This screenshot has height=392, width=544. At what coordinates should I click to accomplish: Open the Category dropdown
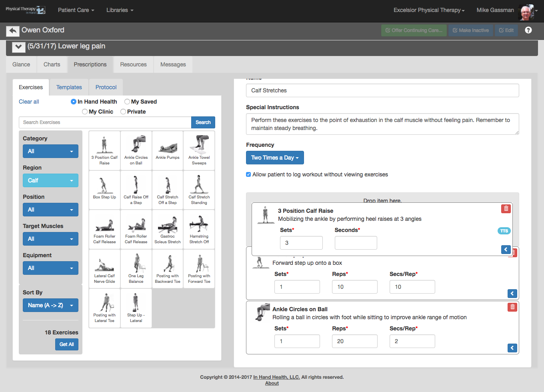point(50,151)
